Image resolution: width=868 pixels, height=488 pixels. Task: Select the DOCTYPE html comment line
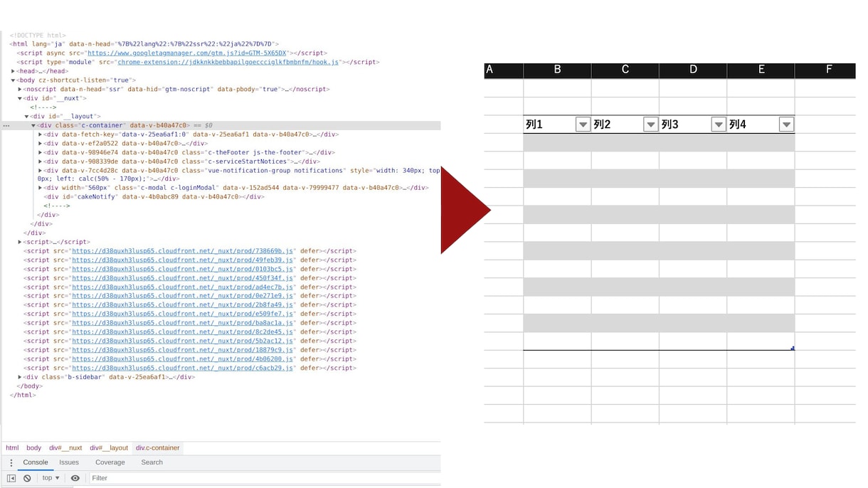coord(38,36)
